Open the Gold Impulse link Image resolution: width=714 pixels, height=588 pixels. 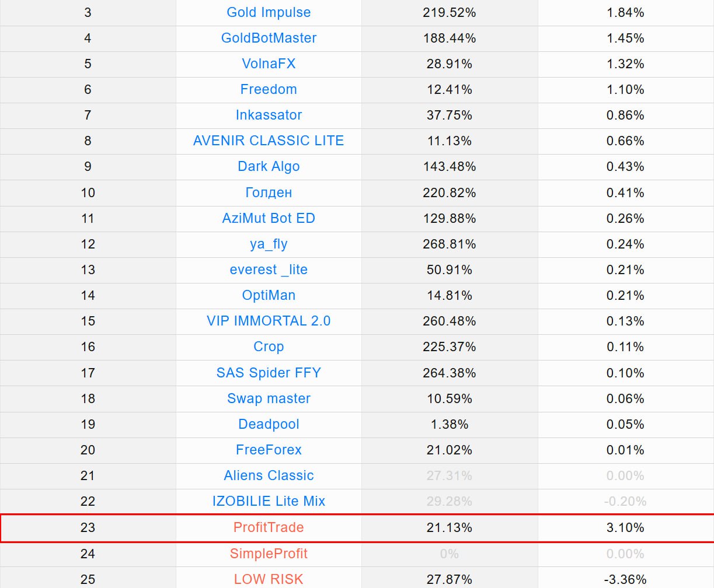tap(269, 12)
